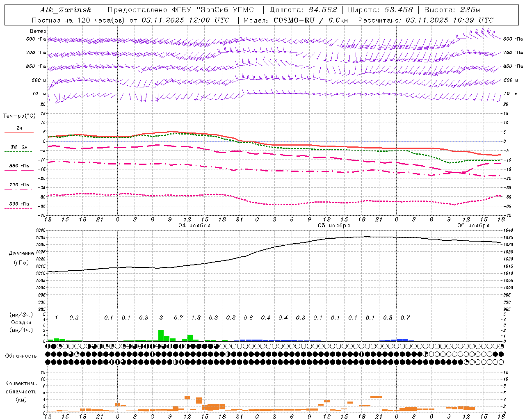Image resolution: width=525 pixels, height=420 pixels.
Task: Click '500 гПа' wind level label on left
Action: 36,39
